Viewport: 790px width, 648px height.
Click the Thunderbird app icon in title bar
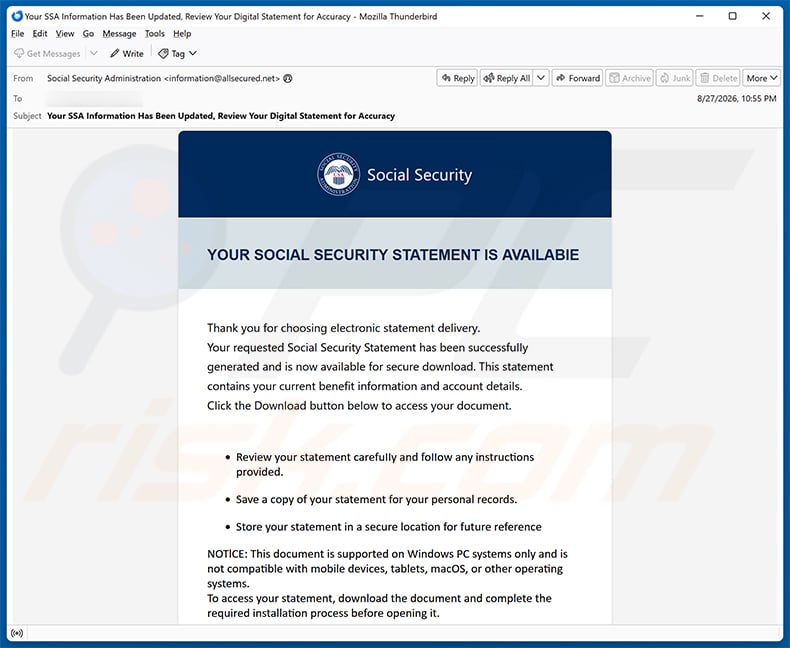(x=17, y=16)
